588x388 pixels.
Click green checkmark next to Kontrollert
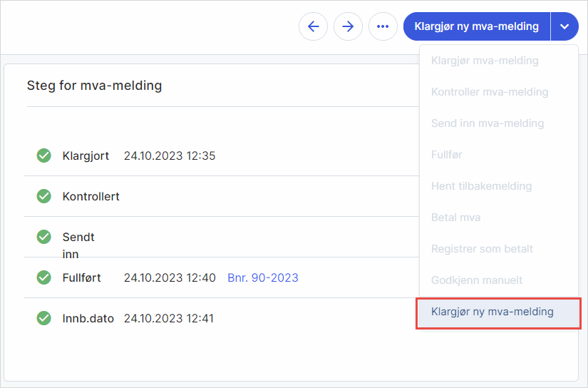tap(44, 196)
